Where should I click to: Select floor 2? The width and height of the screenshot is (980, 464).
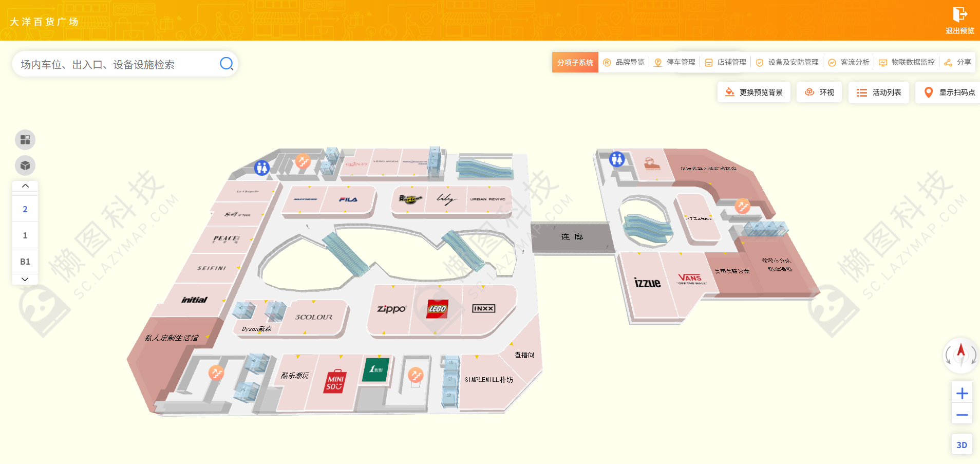click(25, 209)
